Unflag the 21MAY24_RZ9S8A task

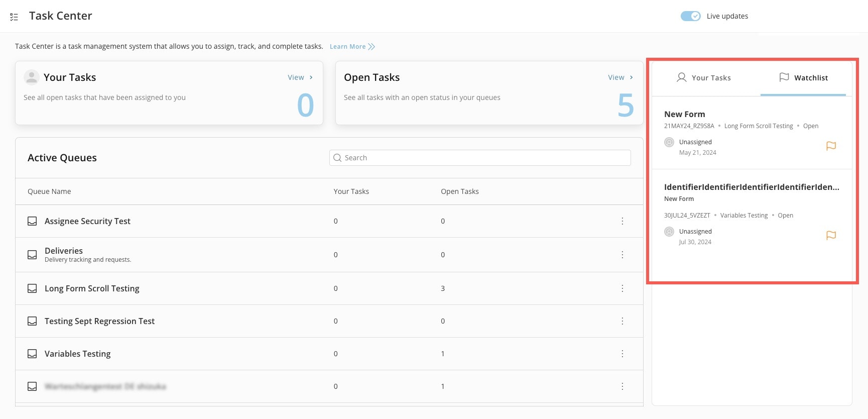pyautogui.click(x=831, y=146)
